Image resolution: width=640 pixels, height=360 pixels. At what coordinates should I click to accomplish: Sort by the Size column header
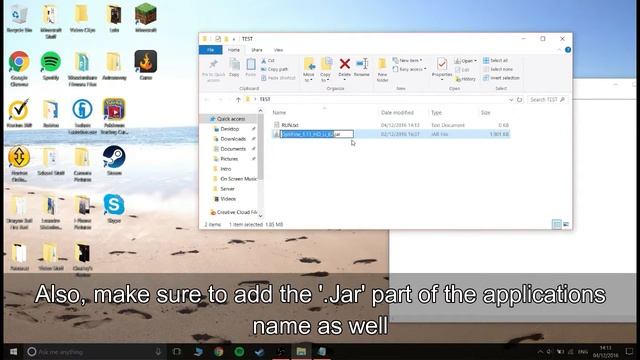point(485,113)
